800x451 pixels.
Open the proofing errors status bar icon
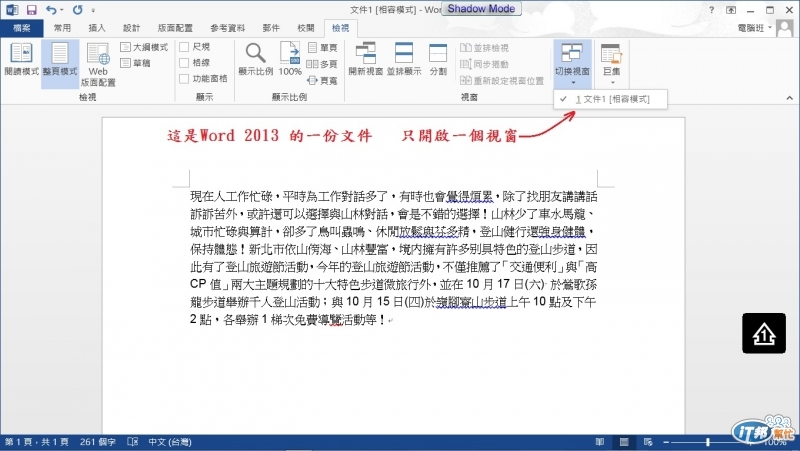[x=132, y=442]
